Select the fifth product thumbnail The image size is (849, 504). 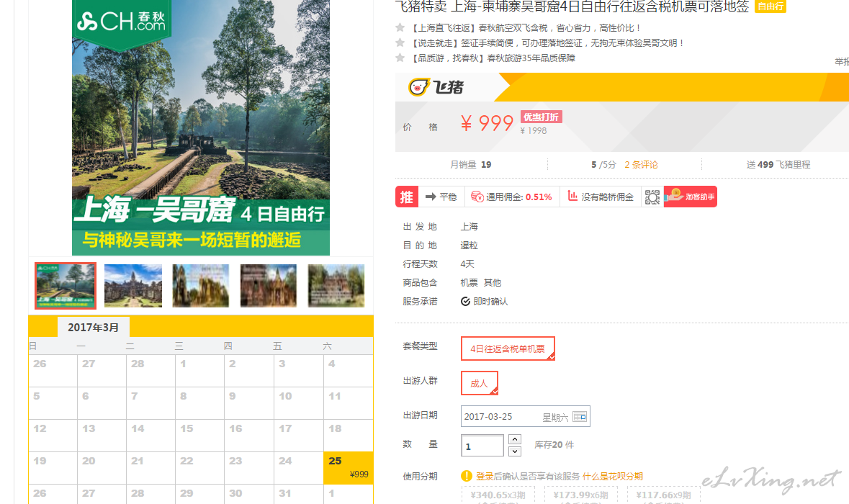pyautogui.click(x=336, y=286)
